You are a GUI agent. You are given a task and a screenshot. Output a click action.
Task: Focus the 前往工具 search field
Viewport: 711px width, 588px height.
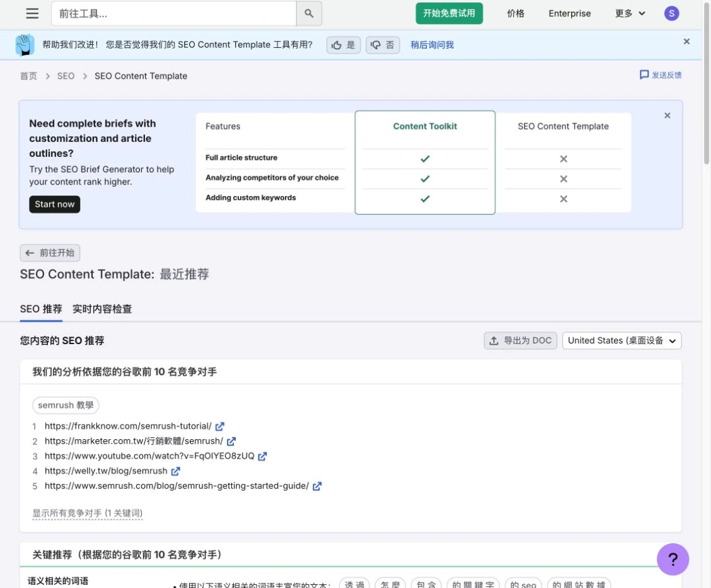[174, 14]
